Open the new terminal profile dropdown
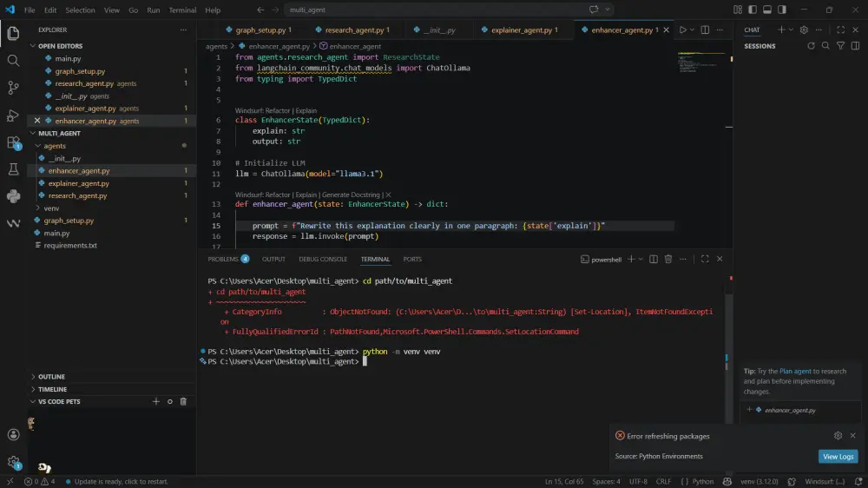Viewport: 868px width, 488px height. click(x=641, y=259)
